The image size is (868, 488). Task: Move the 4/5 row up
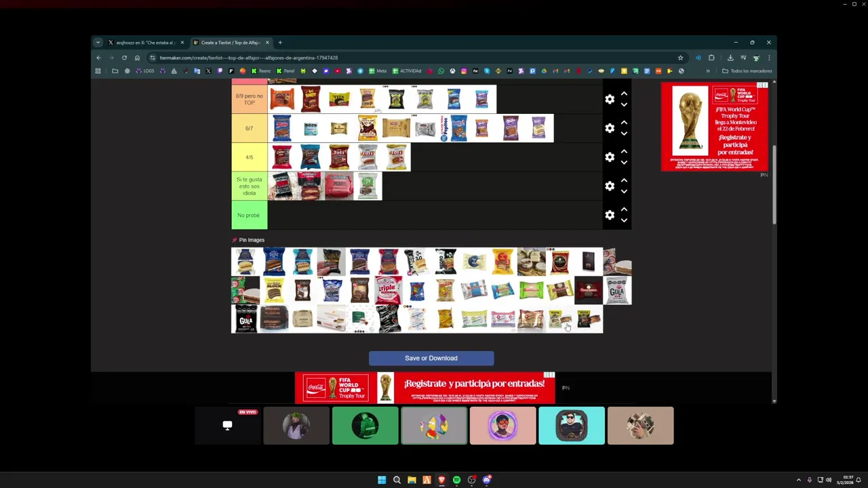click(x=624, y=152)
